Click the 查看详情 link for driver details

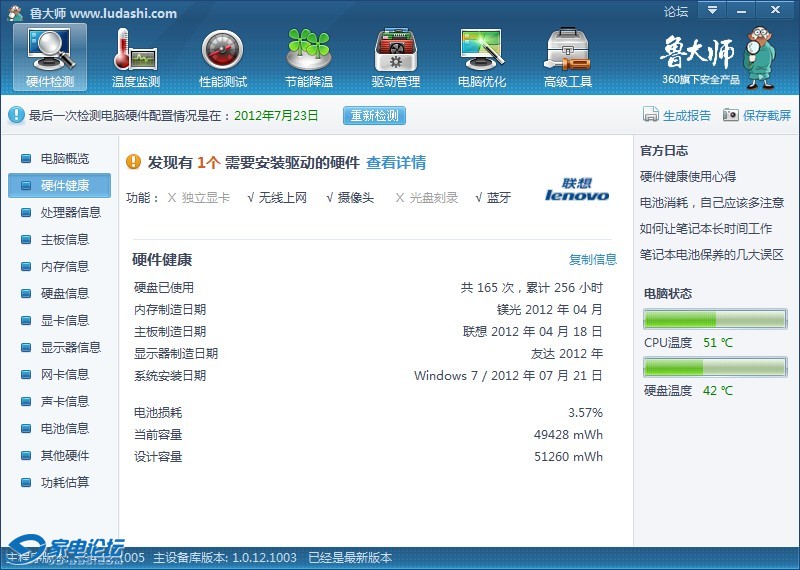coord(396,162)
